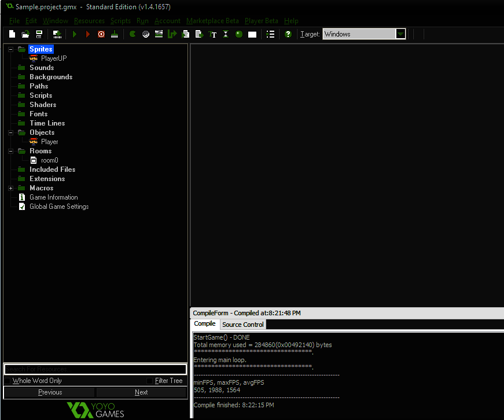Click the Clean compiler cache broom icon

114,34
